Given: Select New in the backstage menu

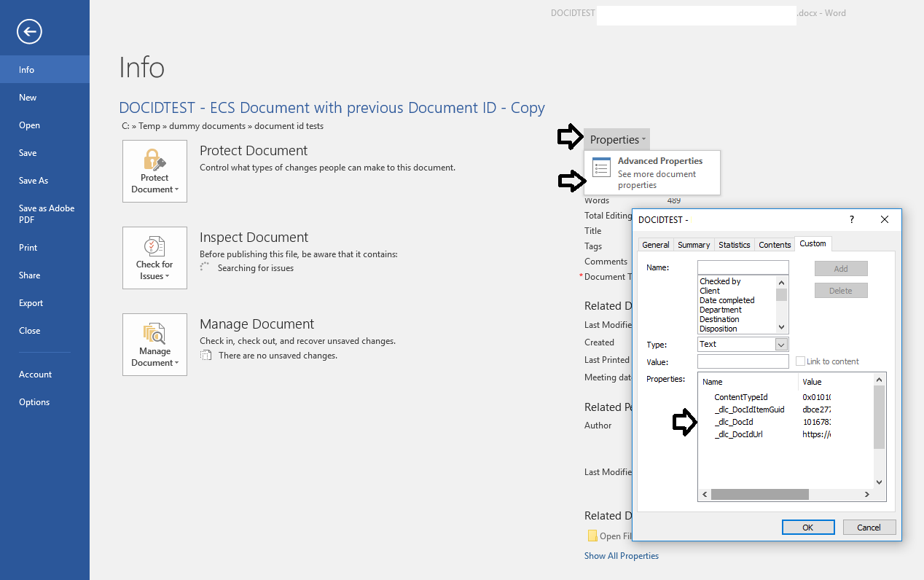Looking at the screenshot, I should coord(44,98).
